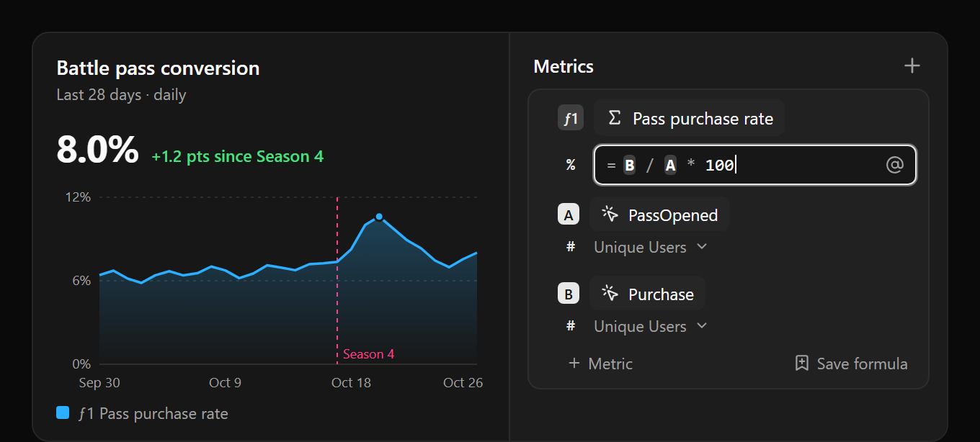
Task: Click the Sep 30 axis label
Action: tap(99, 382)
